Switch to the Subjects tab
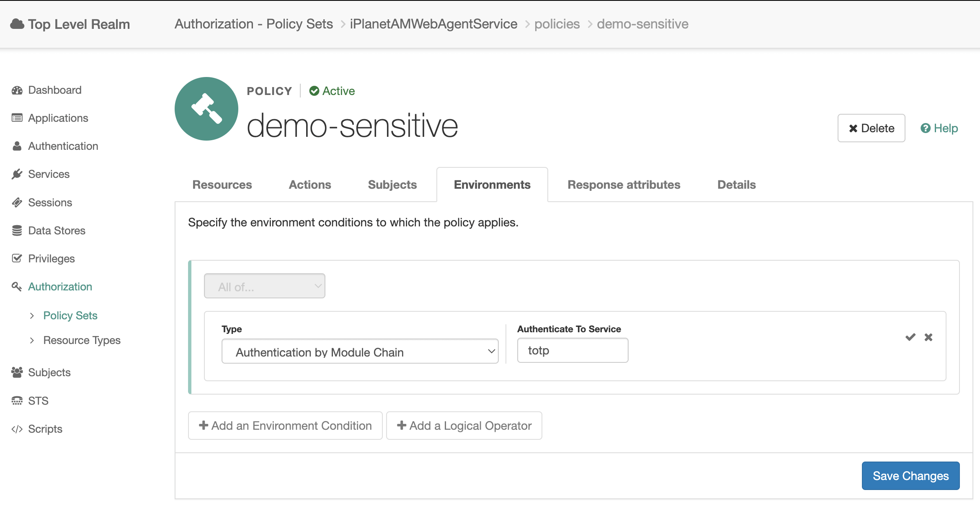 392,185
